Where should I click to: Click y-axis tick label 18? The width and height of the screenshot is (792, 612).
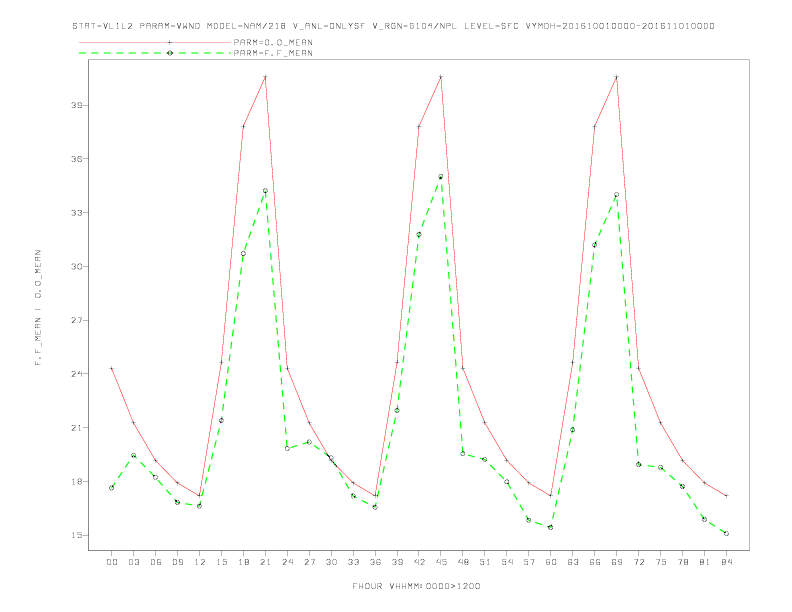pos(77,481)
